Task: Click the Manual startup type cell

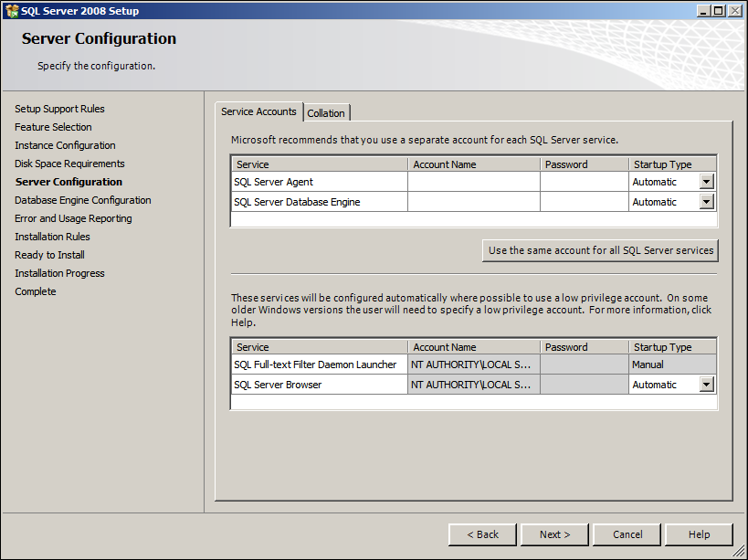Action: pos(672,365)
